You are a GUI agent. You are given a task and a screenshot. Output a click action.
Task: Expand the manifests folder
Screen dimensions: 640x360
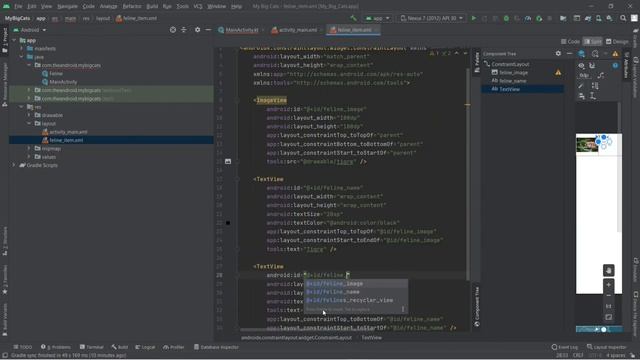22,49
